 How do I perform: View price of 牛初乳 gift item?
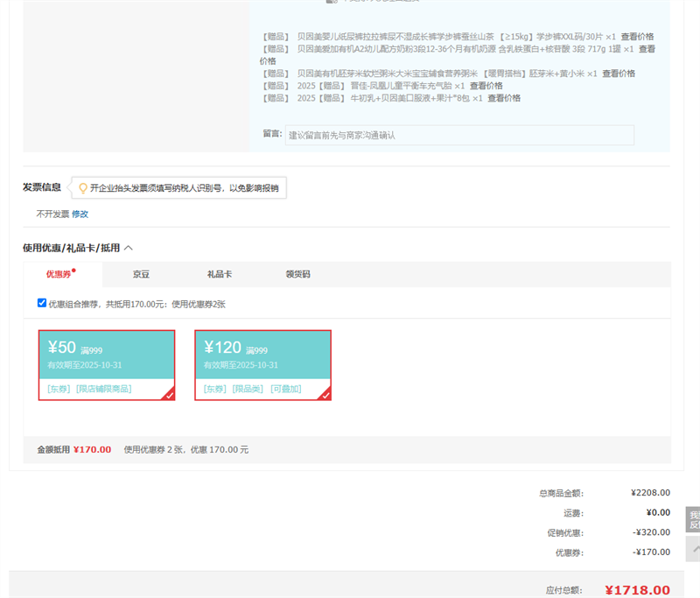coord(504,98)
